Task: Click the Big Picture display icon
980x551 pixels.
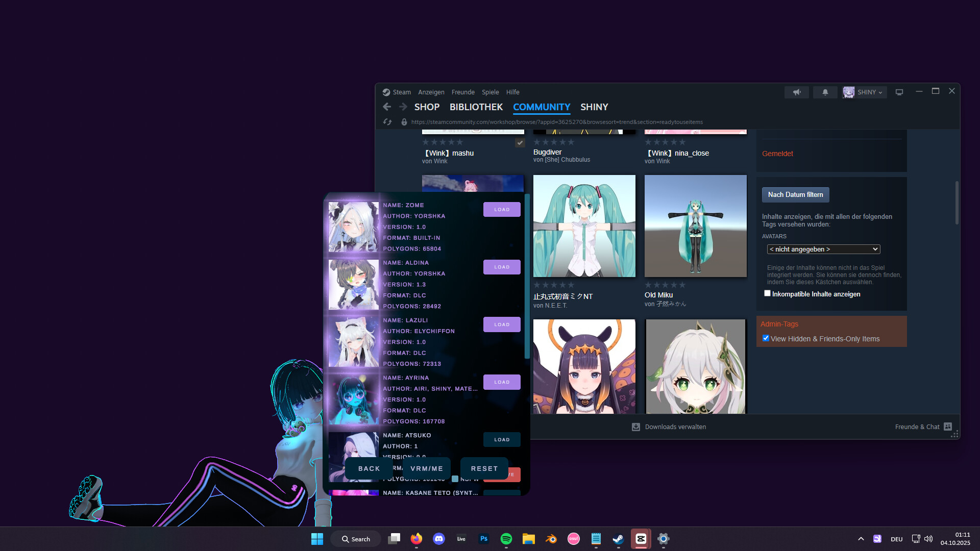Action: (x=899, y=92)
